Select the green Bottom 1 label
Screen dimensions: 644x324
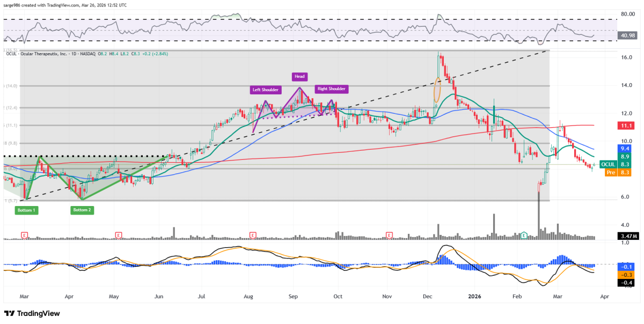(26, 210)
